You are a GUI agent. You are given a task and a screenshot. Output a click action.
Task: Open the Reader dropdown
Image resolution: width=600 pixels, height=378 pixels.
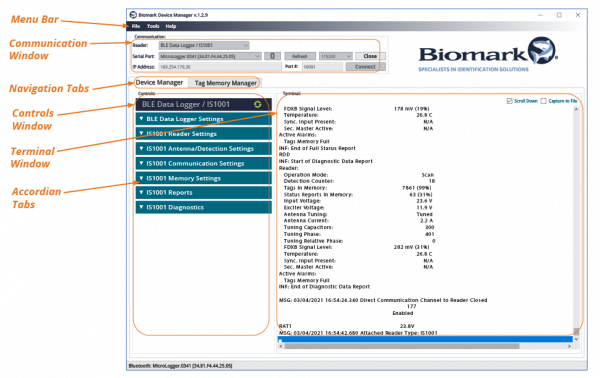point(204,45)
